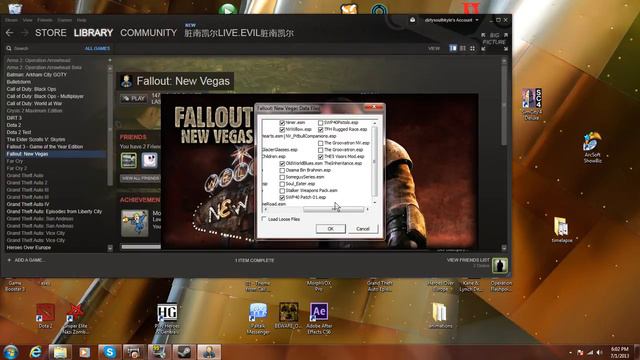Open the Steam profile name tab
Viewport: 640px width, 360px height.
(239, 33)
